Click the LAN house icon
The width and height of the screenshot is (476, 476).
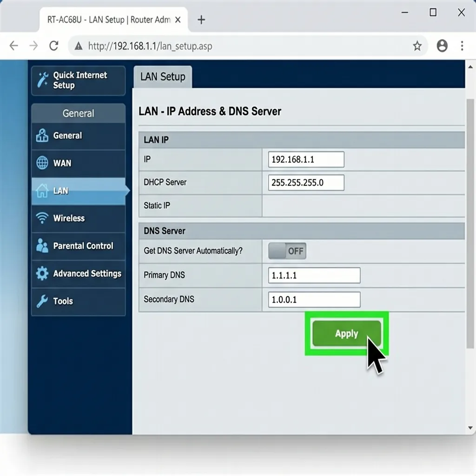[42, 191]
